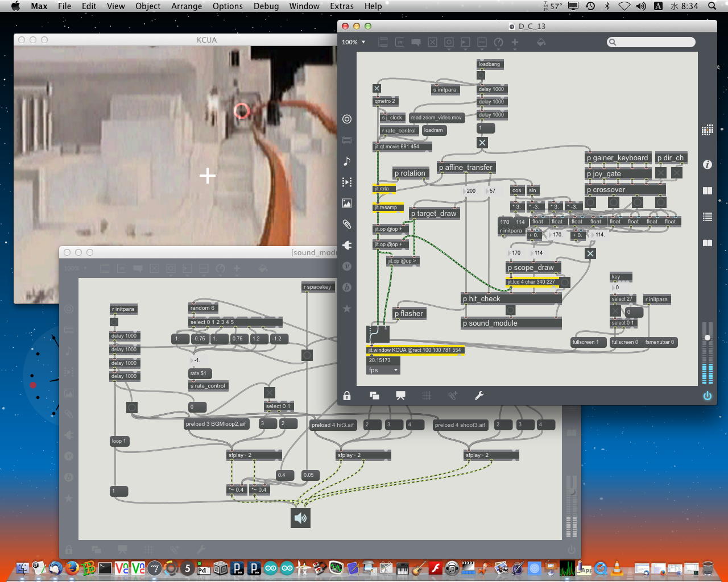Switch D_C_13 to Presentation mode

coord(400,396)
